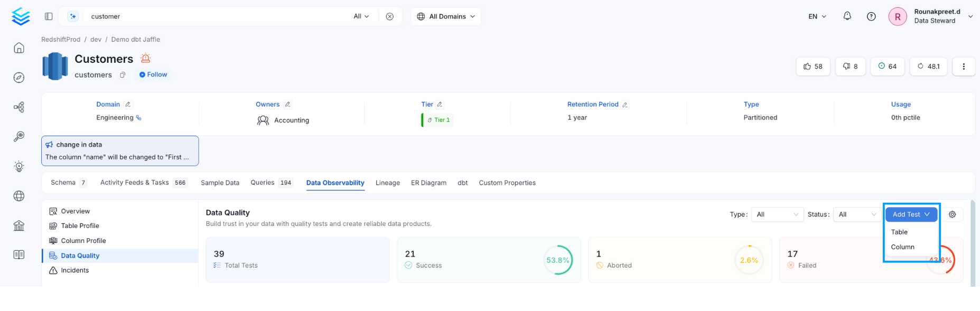Follow the Customers table
980x311 pixels.
click(x=153, y=74)
